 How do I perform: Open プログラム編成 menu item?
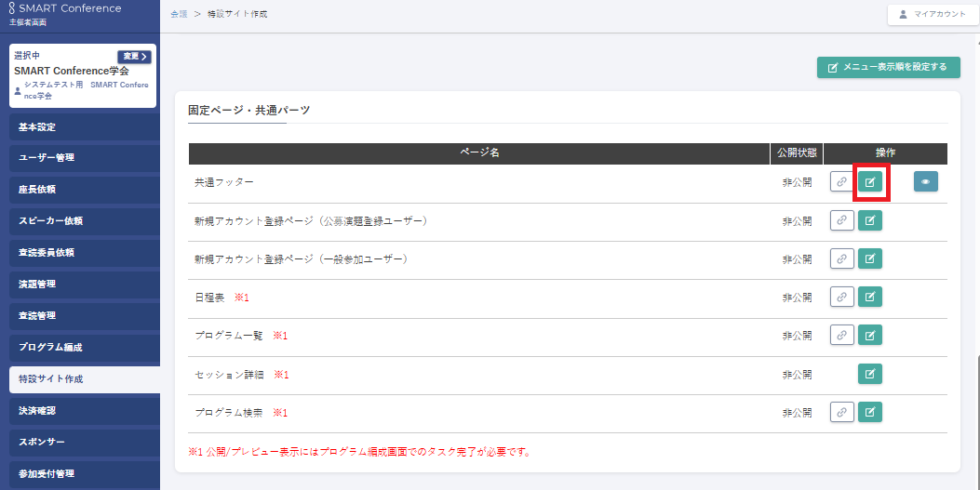tap(80, 347)
